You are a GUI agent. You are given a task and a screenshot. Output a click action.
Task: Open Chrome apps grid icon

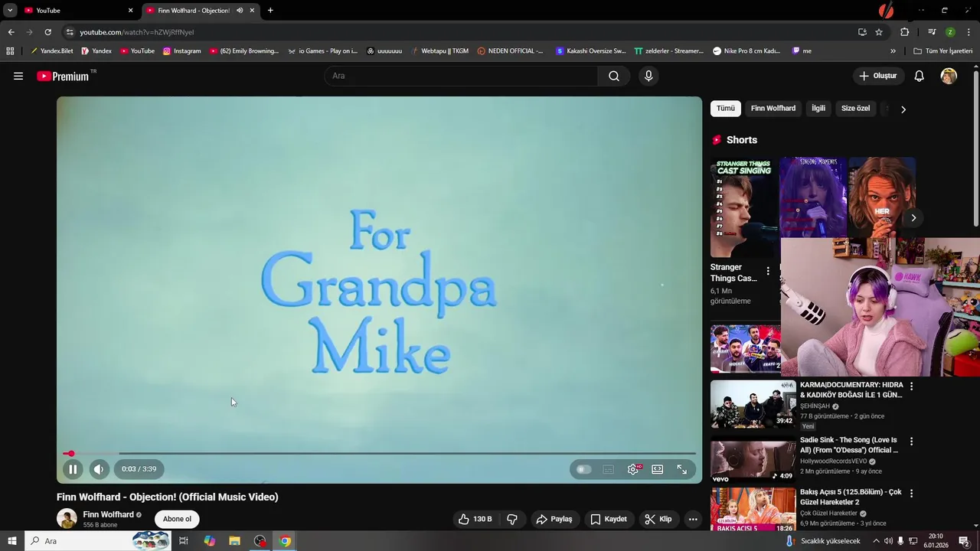(x=10, y=51)
